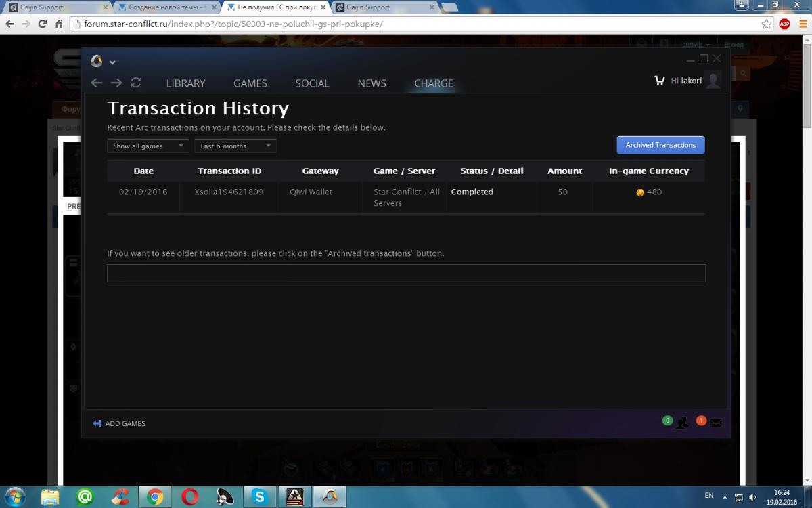812x508 pixels.
Task: Select the date cell 02/19/2016
Action: pyautogui.click(x=143, y=192)
